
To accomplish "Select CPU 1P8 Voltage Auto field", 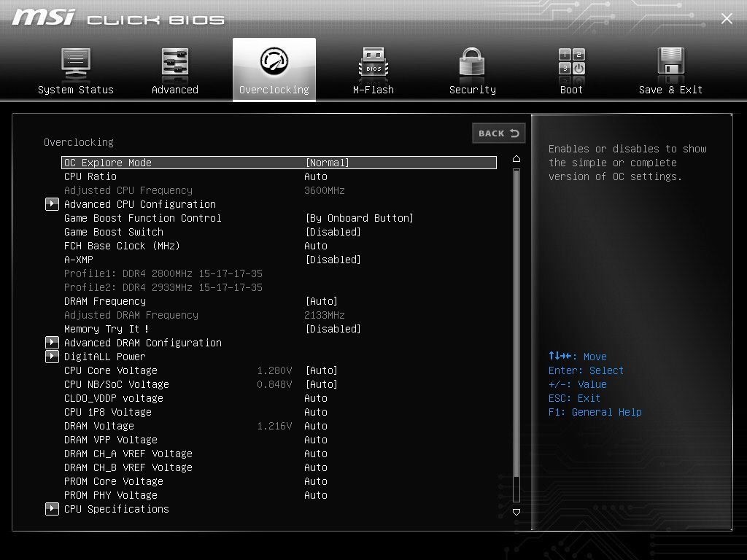I will (316, 413).
